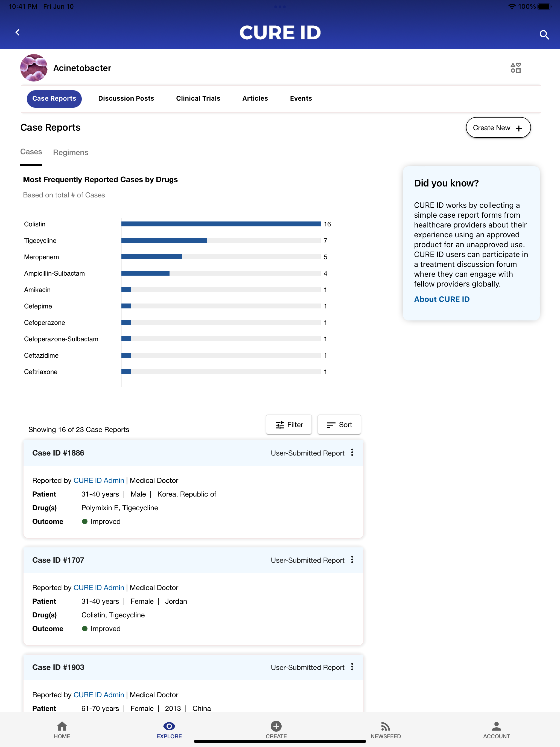Viewport: 560px width, 747px height.
Task: Switch to the Regimens sub-tab
Action: (x=71, y=153)
